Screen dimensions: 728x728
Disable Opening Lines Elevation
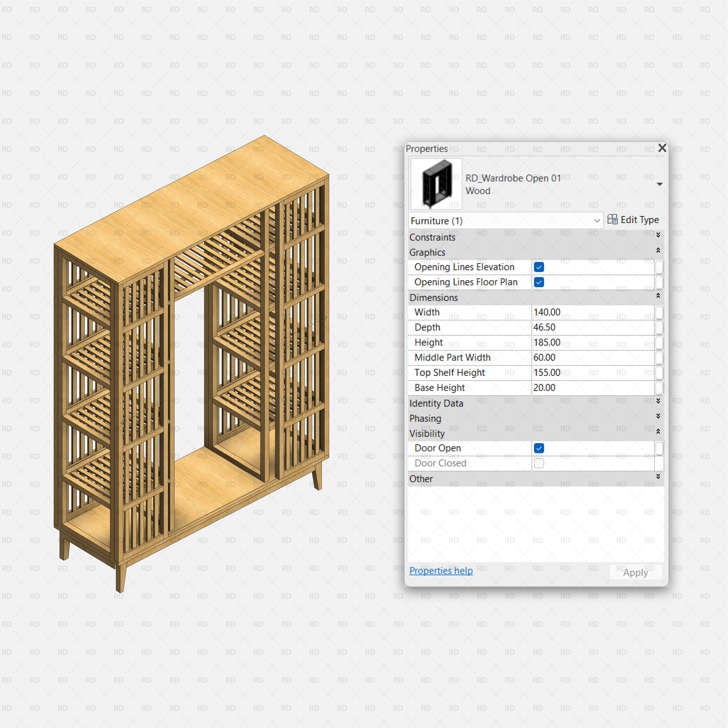pos(539,267)
